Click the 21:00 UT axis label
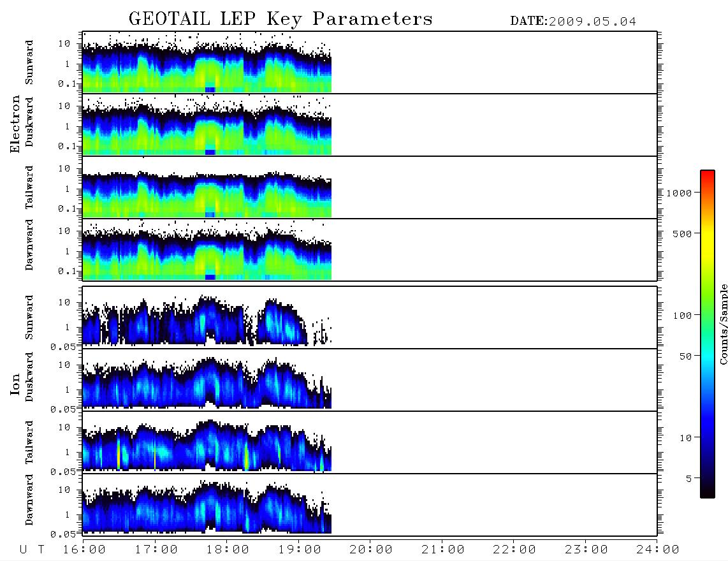 pos(443,550)
